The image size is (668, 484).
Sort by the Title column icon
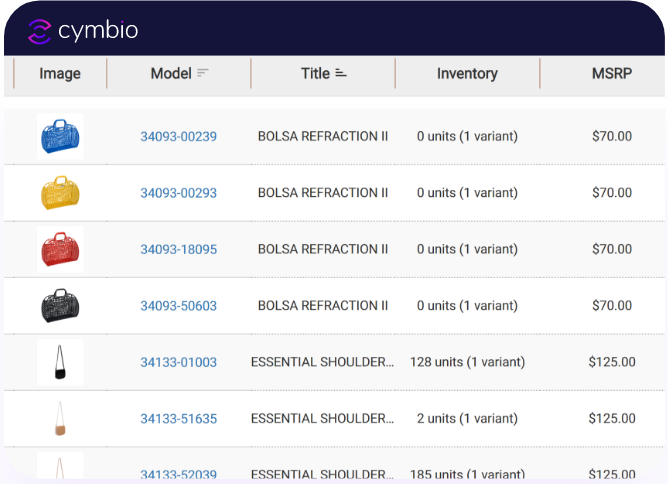pyautogui.click(x=341, y=73)
